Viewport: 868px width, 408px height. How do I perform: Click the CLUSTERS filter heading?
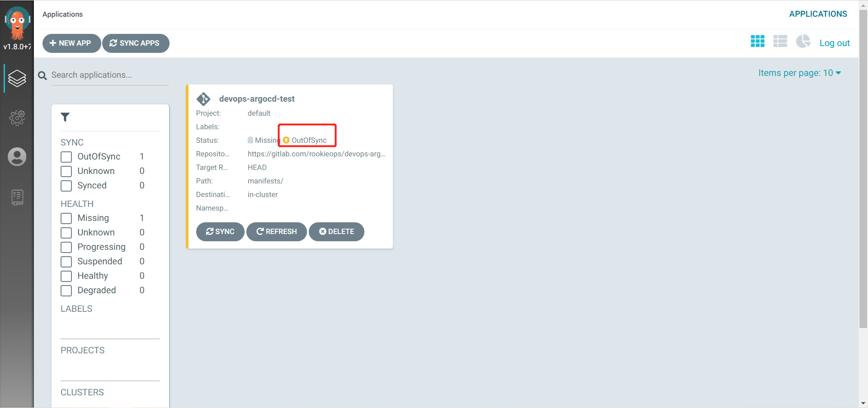pos(82,392)
